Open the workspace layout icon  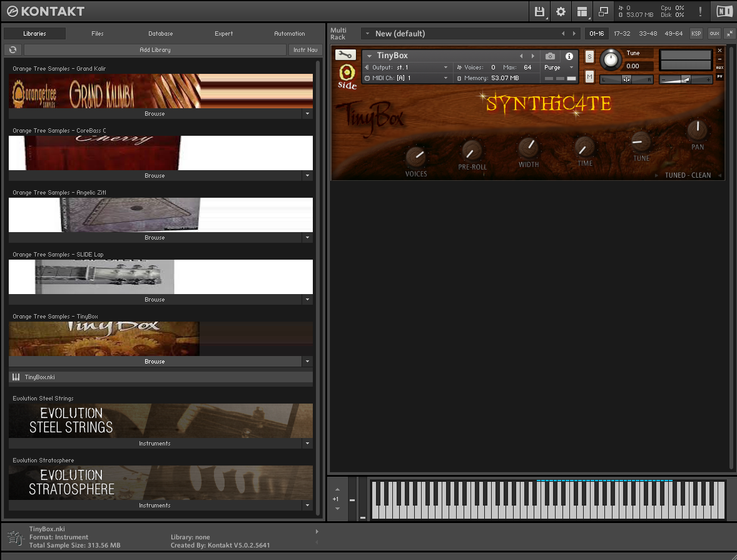click(x=582, y=11)
